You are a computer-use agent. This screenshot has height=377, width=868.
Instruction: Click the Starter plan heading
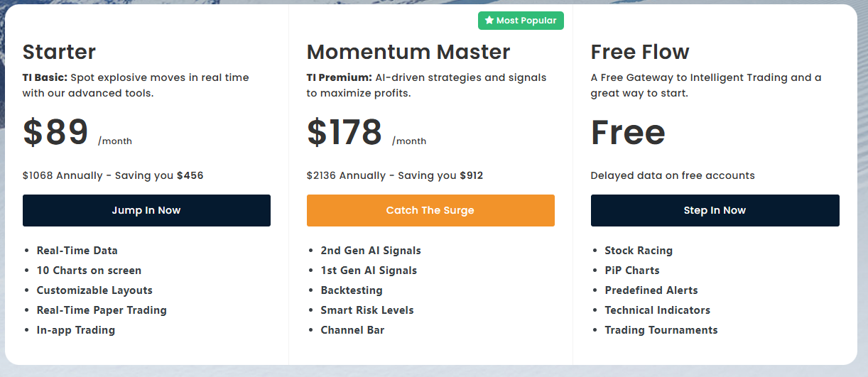tap(59, 52)
